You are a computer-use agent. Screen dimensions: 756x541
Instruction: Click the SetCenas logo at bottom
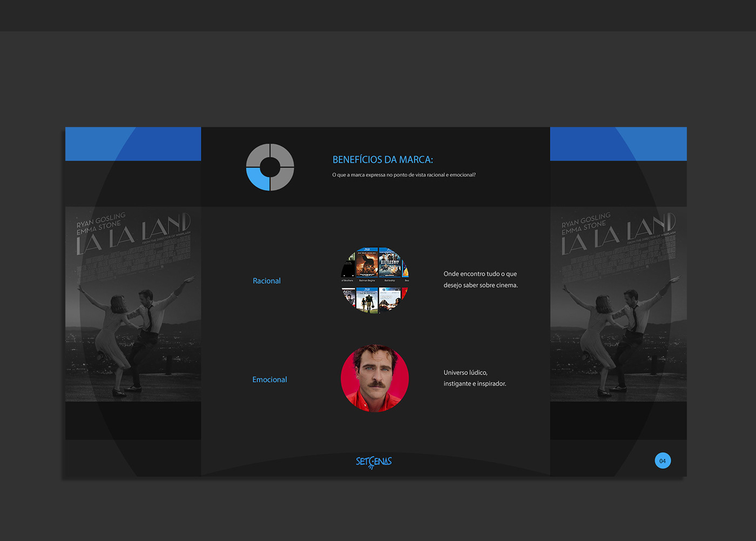coord(374,462)
